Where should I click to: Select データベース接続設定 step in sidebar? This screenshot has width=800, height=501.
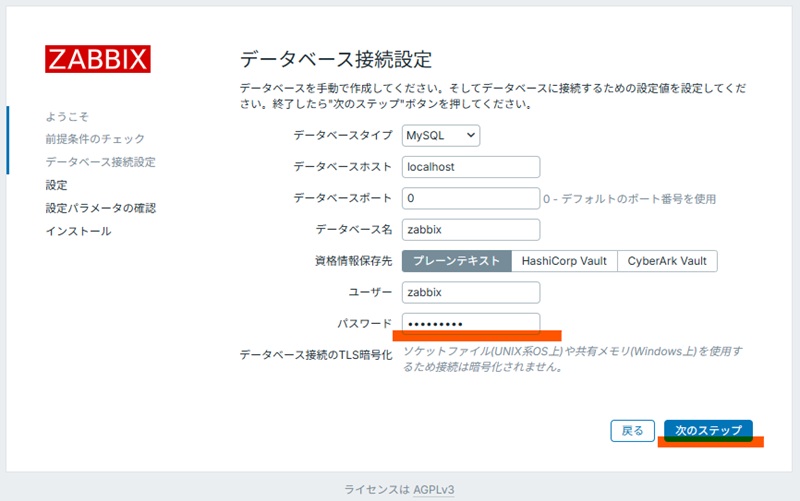[101, 162]
